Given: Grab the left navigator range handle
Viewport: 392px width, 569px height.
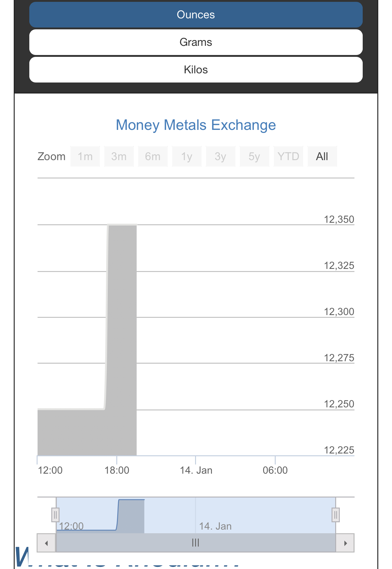Looking at the screenshot, I should (x=55, y=515).
